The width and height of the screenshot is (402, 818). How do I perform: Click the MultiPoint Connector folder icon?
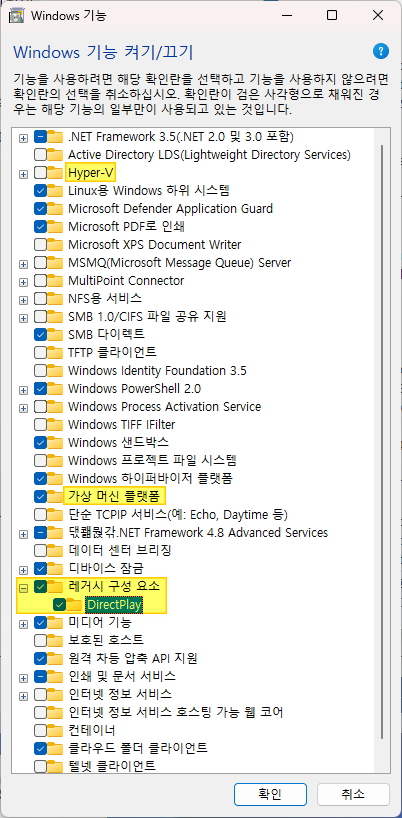(x=55, y=281)
